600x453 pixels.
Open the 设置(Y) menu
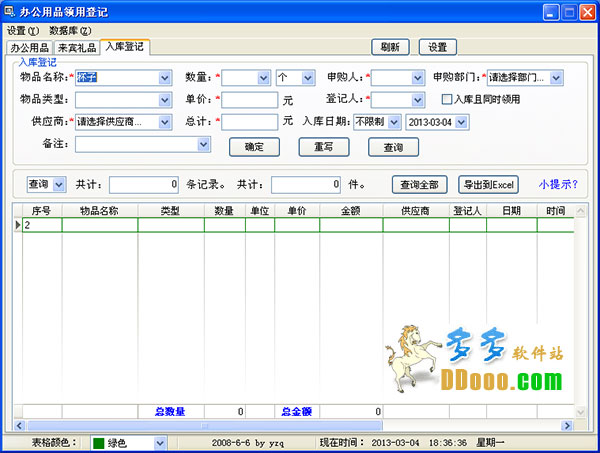pos(23,31)
